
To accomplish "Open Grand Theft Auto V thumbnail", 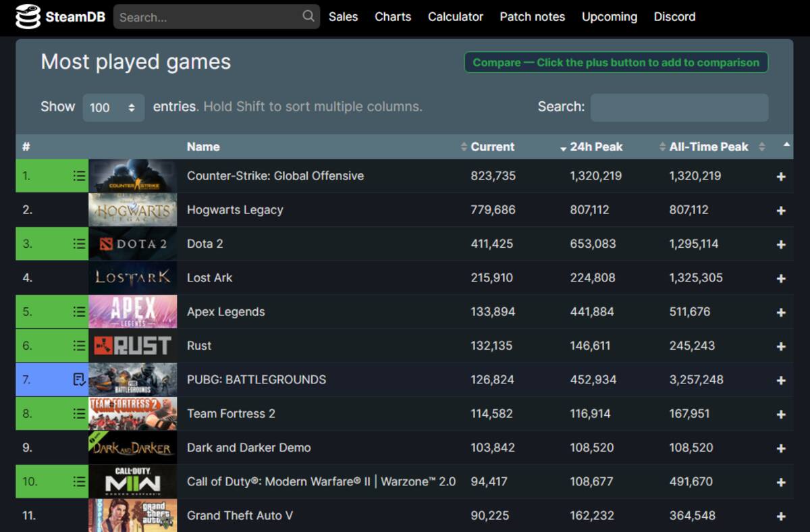I will point(133,515).
